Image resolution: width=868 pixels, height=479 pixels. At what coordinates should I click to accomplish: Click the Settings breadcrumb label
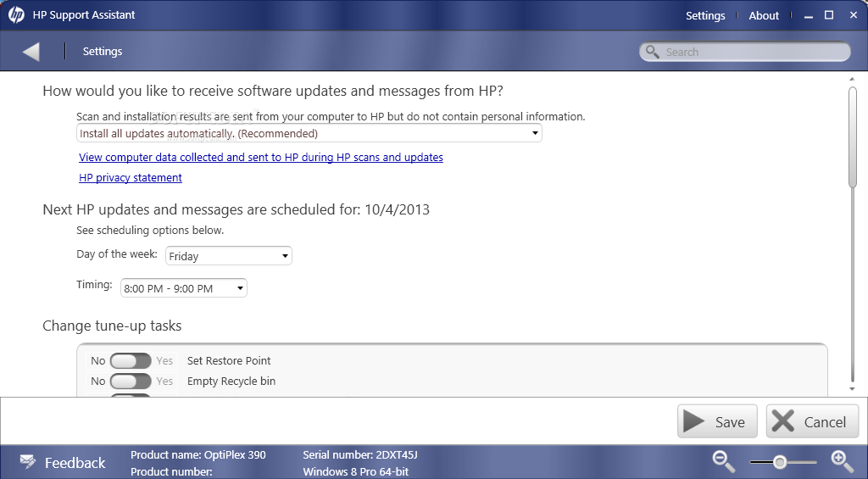click(103, 52)
